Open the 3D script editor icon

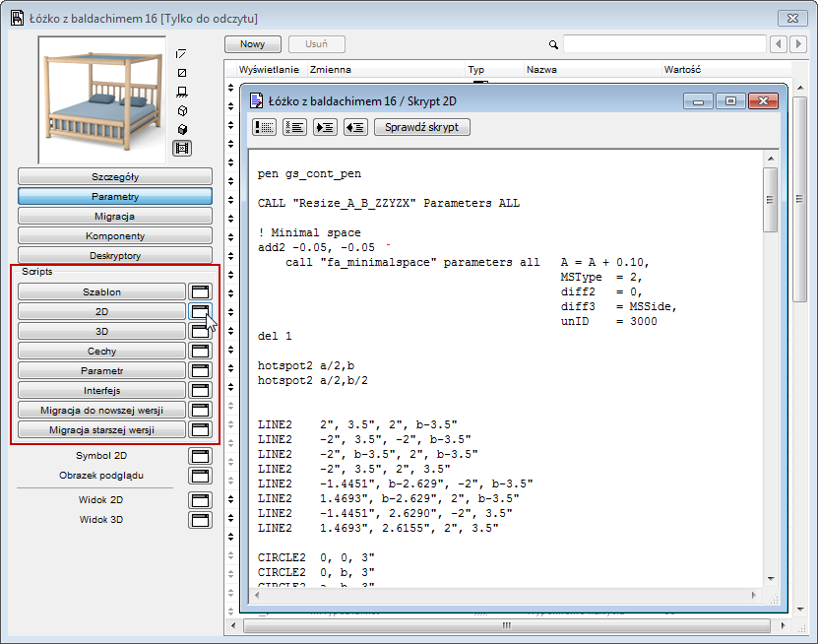pos(200,330)
